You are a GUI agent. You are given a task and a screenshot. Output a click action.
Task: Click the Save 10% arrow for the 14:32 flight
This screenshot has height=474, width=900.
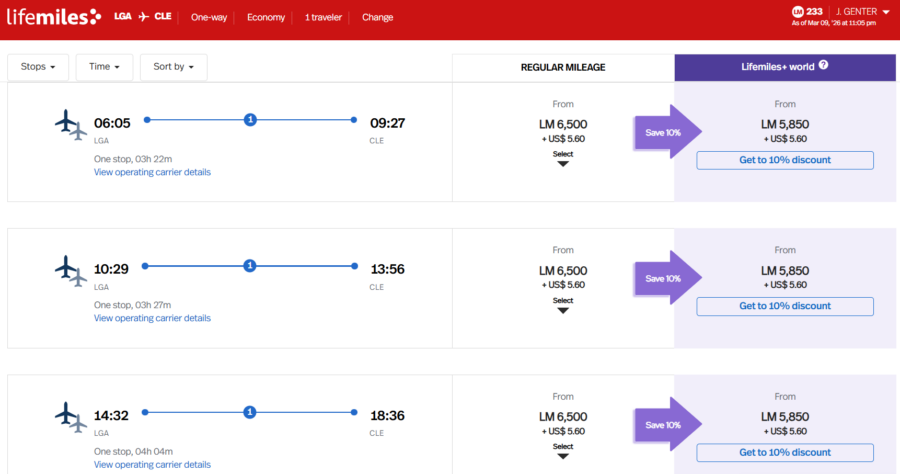pos(668,425)
